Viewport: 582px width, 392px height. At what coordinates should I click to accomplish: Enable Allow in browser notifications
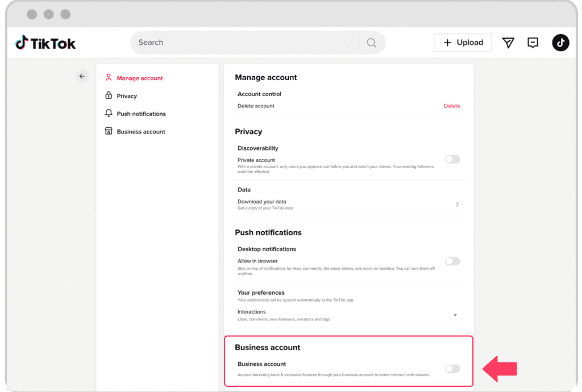pyautogui.click(x=452, y=261)
